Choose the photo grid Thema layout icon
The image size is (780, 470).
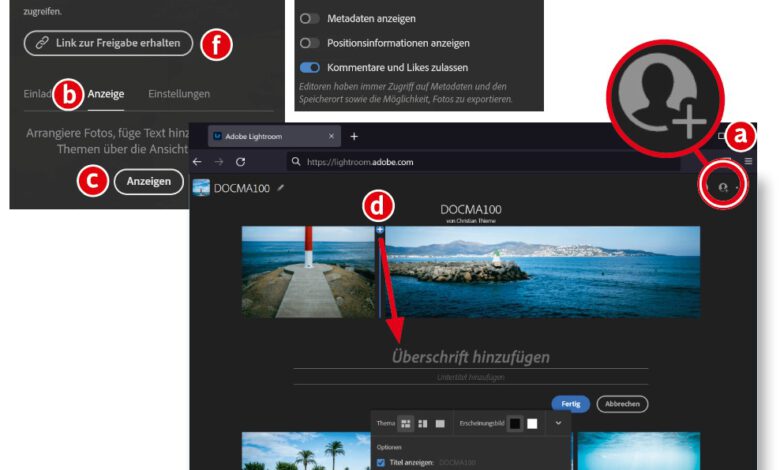point(406,424)
